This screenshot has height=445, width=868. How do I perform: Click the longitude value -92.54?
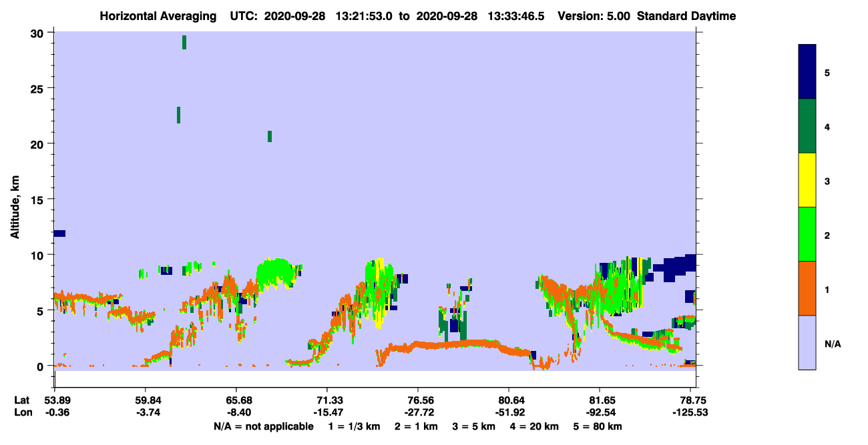pos(601,412)
